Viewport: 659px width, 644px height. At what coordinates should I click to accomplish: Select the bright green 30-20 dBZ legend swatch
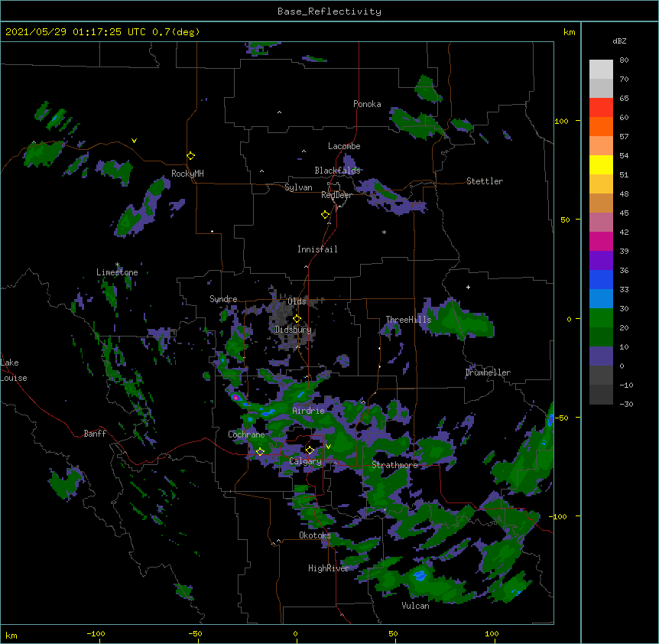click(601, 318)
